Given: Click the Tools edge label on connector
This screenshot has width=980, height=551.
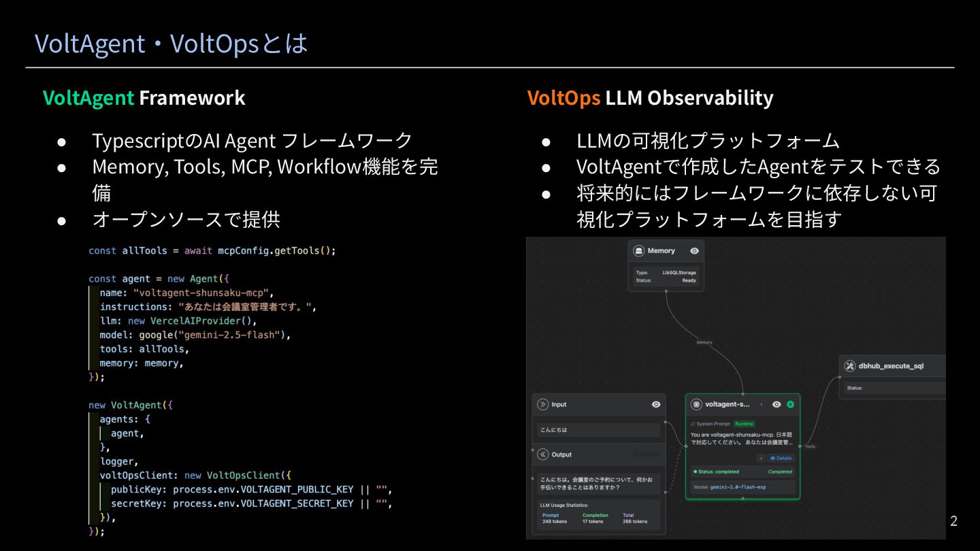Looking at the screenshot, I should [810, 446].
